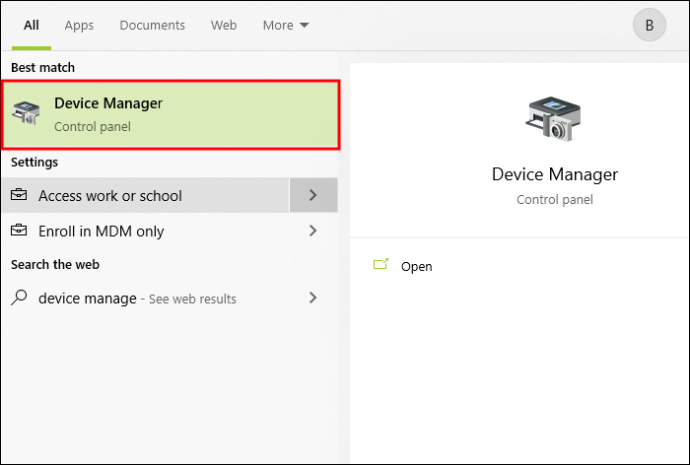This screenshot has width=690, height=465.
Task: Expand Enroll in MDM only chevron
Action: click(313, 231)
